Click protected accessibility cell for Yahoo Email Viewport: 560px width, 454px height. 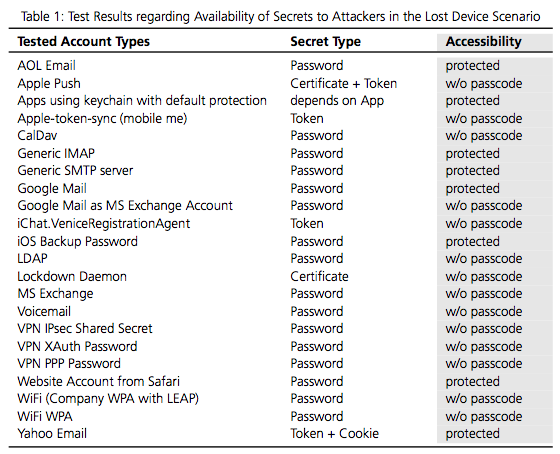tap(472, 434)
